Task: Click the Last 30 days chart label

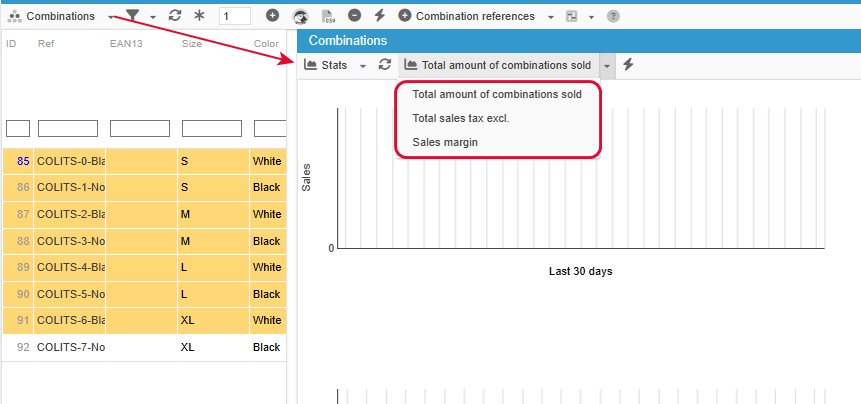Action: 580,271
